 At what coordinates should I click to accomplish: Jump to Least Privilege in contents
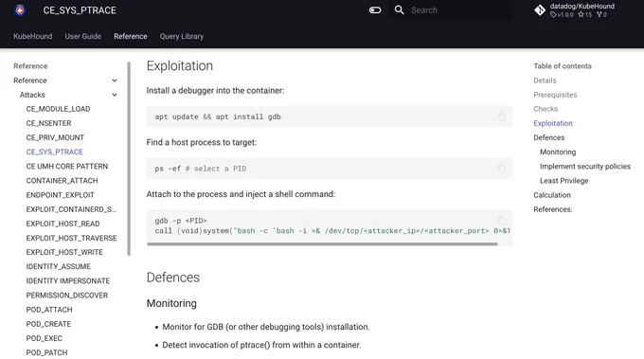563,181
